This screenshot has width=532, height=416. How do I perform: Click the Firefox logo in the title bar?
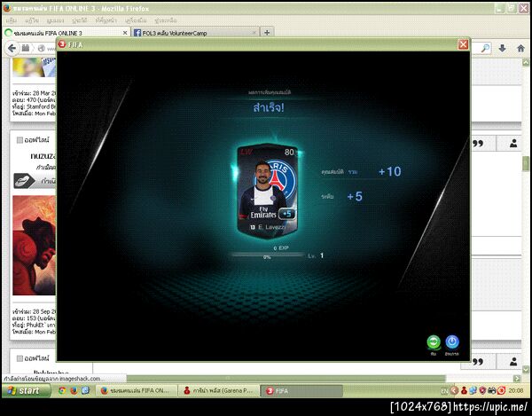pos(7,8)
